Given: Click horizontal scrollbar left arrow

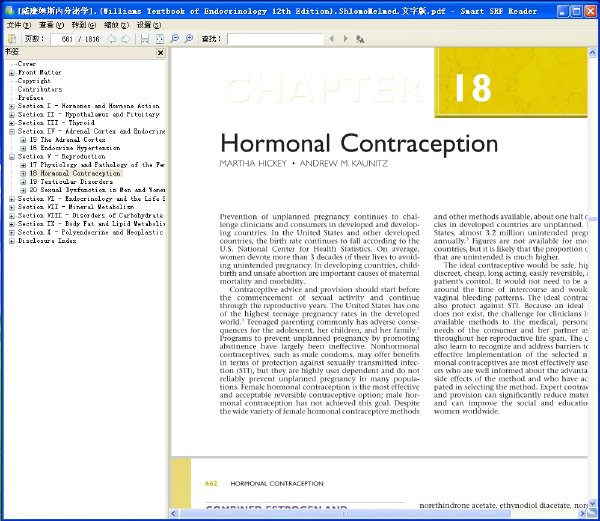Looking at the screenshot, I should click(174, 513).
